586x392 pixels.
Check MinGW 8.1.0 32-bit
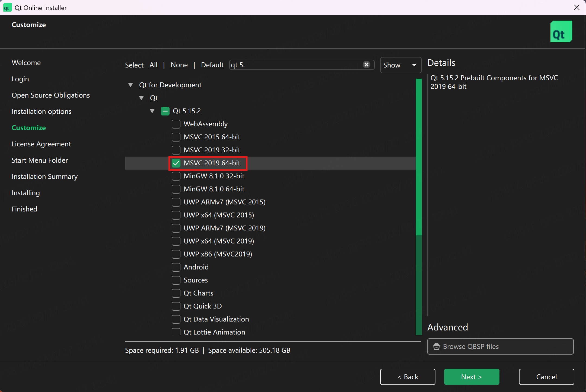coord(176,176)
